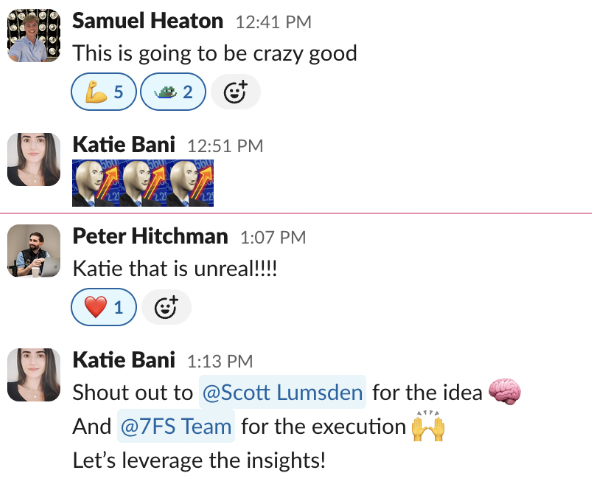Click the 1:13 PM message timestamp

click(220, 361)
